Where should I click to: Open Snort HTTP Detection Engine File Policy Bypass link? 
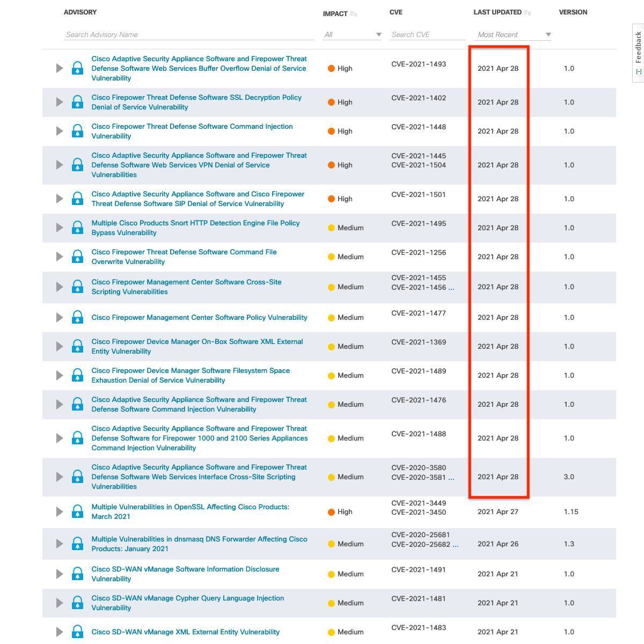(x=195, y=228)
